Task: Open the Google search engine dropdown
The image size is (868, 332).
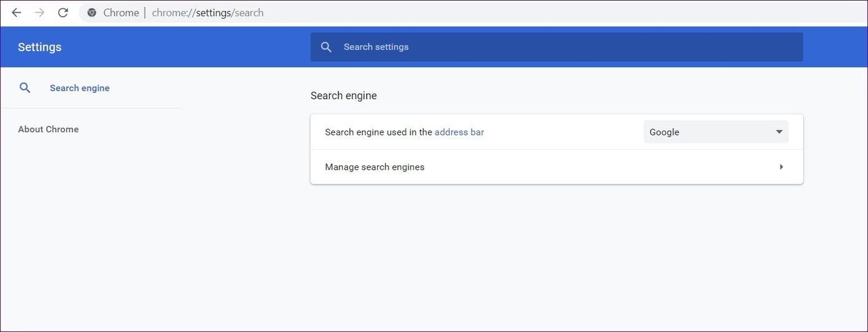Action: coord(716,132)
